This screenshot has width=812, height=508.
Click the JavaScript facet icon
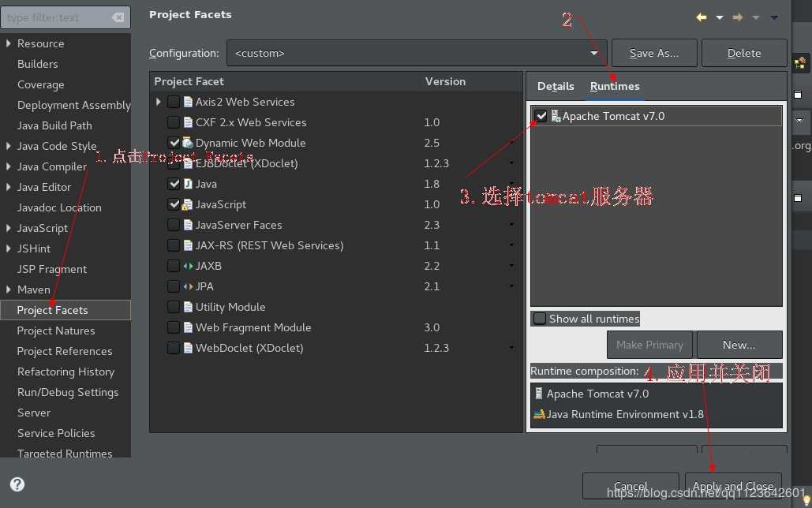188,204
